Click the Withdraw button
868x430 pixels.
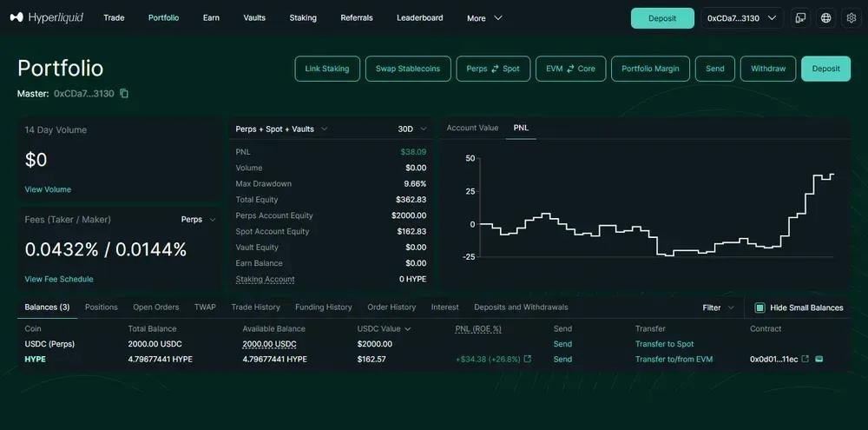pos(768,69)
